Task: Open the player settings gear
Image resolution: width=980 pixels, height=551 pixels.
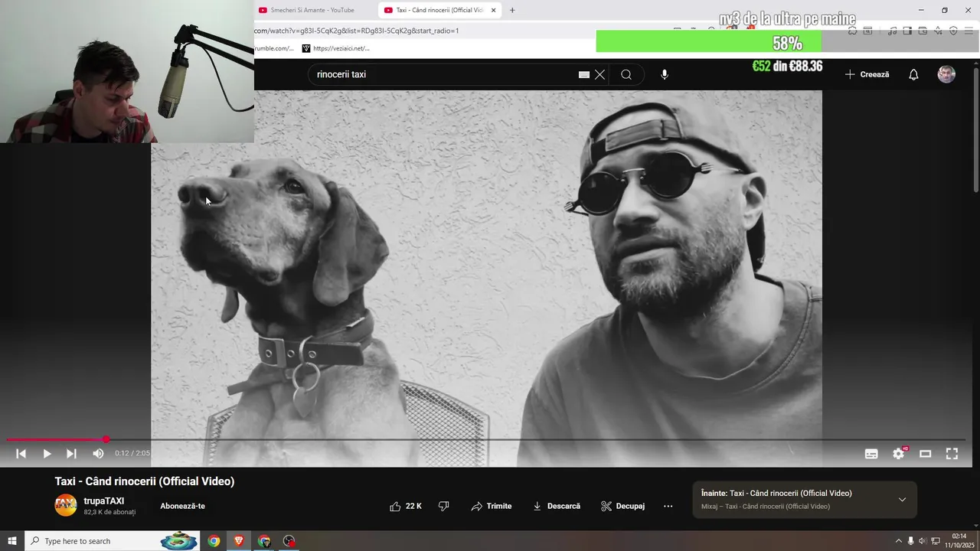Action: point(899,454)
